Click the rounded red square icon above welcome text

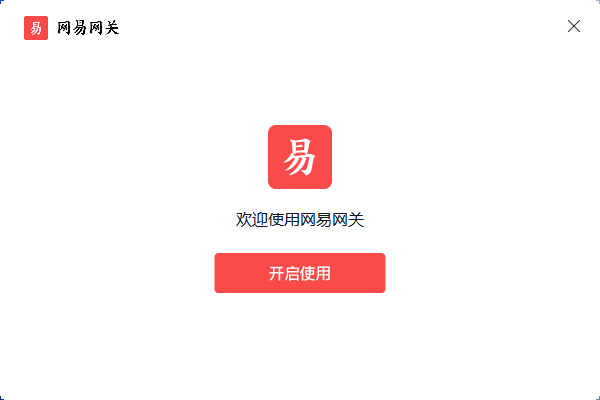tap(300, 157)
